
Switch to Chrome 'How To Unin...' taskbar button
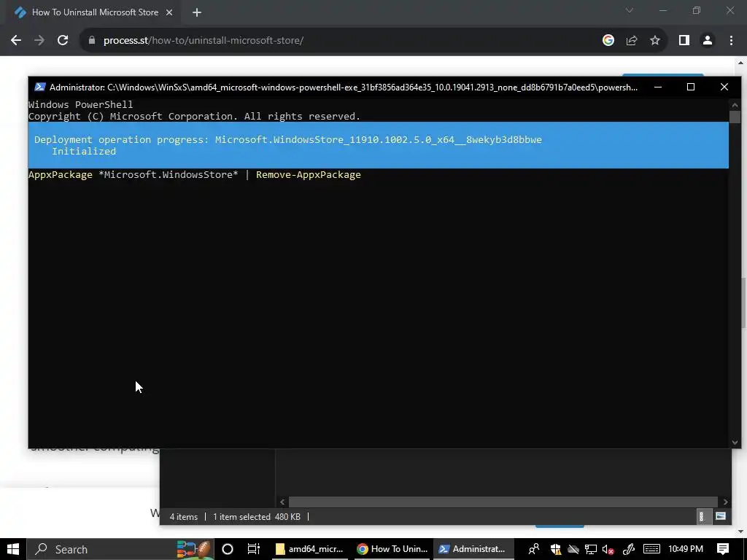(x=392, y=549)
